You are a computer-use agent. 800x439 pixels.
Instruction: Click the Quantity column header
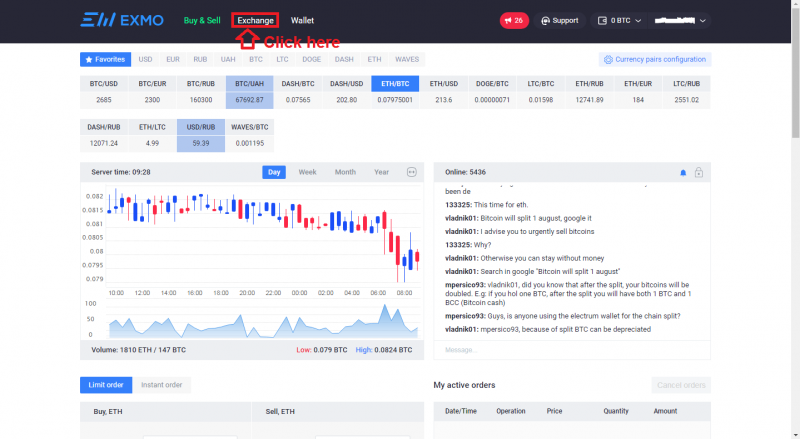tap(616, 411)
